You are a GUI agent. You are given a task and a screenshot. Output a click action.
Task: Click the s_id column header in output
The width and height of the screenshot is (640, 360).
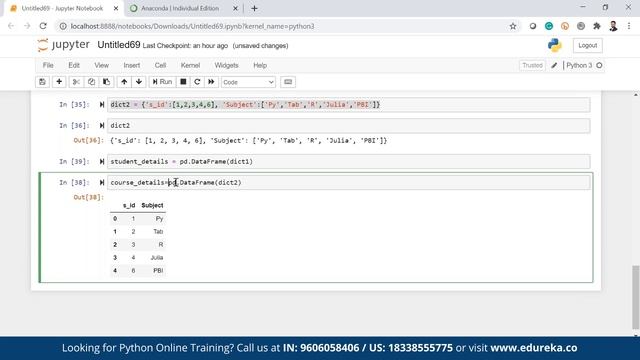coord(129,205)
